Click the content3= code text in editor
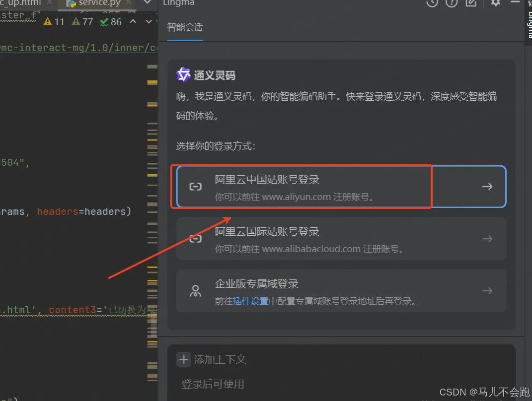This screenshot has width=532, height=401. pyautogui.click(x=76, y=310)
